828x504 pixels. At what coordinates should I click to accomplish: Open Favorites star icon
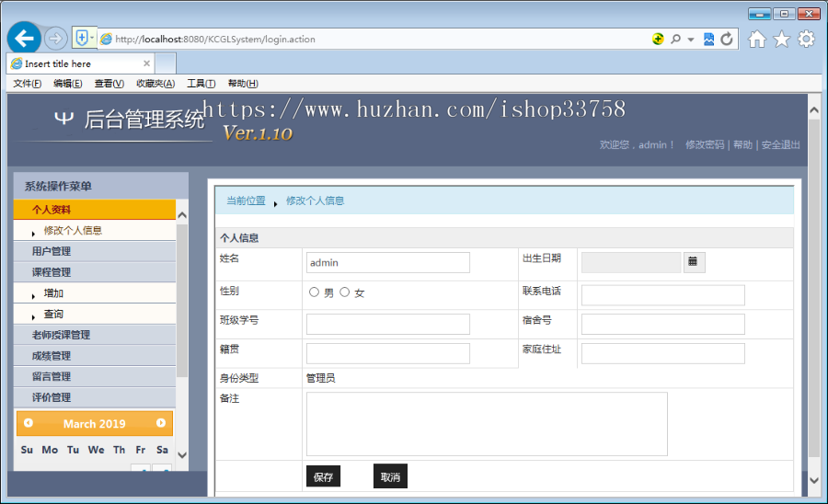point(781,39)
